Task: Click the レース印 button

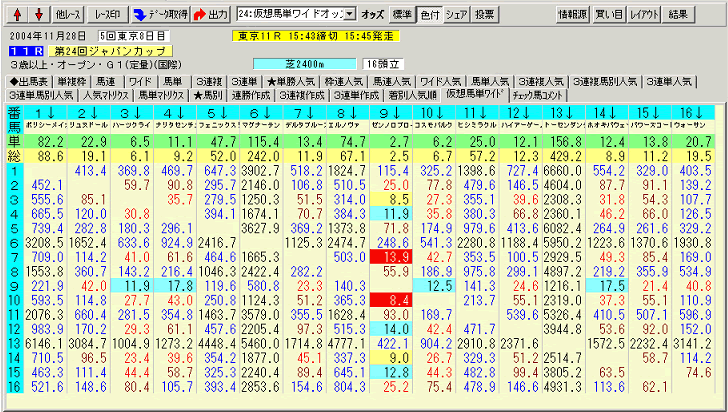Action: point(107,15)
